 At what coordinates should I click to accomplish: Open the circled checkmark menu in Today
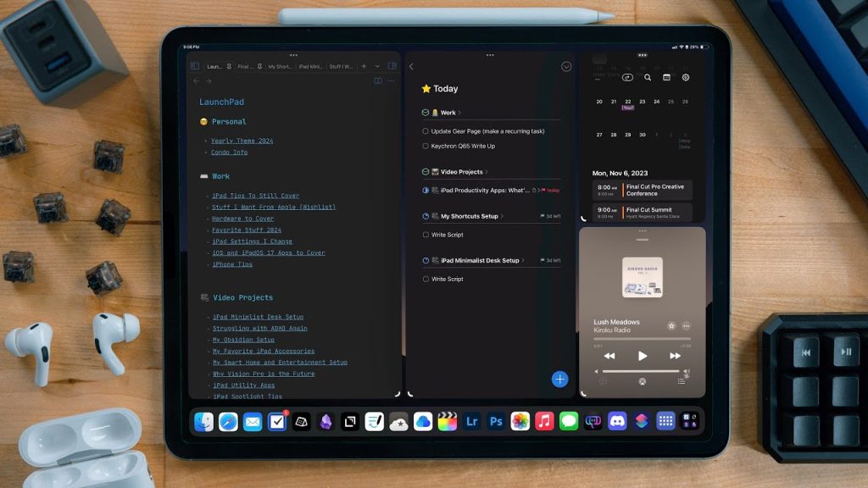[x=565, y=66]
